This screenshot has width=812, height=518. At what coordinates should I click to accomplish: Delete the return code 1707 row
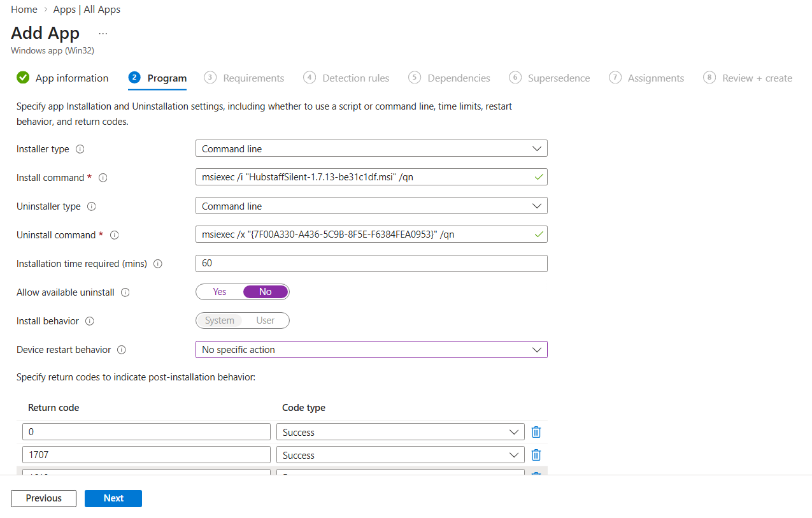pos(536,455)
